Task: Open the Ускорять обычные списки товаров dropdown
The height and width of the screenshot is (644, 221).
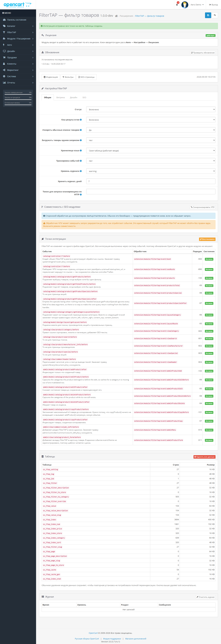Action: (x=151, y=130)
